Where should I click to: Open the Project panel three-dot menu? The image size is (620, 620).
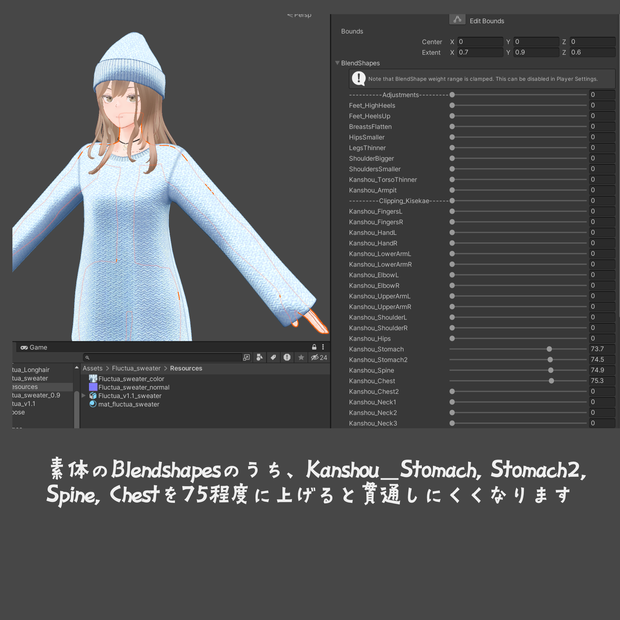click(323, 347)
